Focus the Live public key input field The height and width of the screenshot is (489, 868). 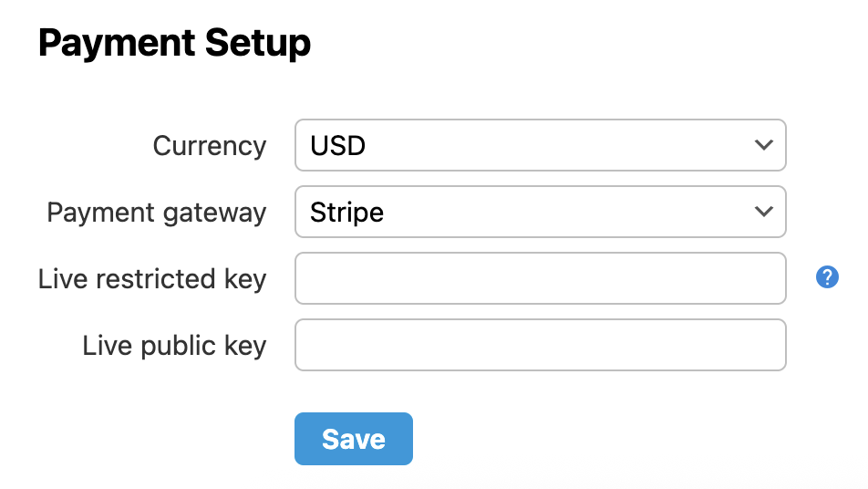coord(540,345)
